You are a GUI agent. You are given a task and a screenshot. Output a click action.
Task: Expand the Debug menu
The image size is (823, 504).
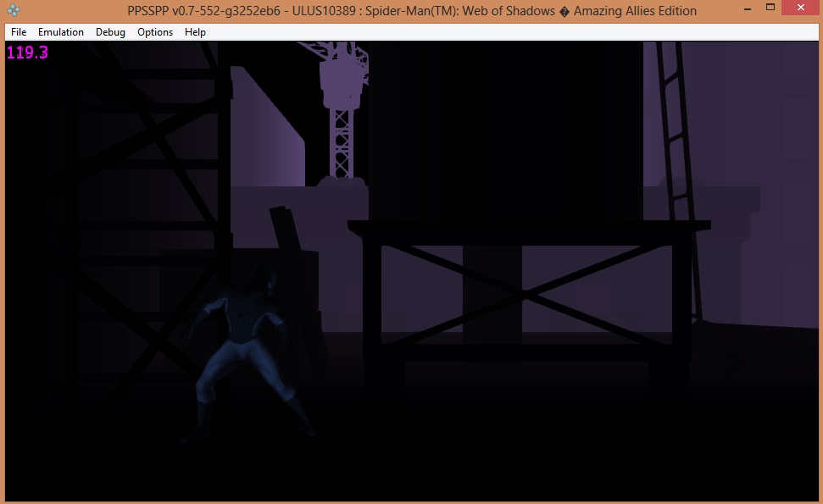(x=110, y=32)
